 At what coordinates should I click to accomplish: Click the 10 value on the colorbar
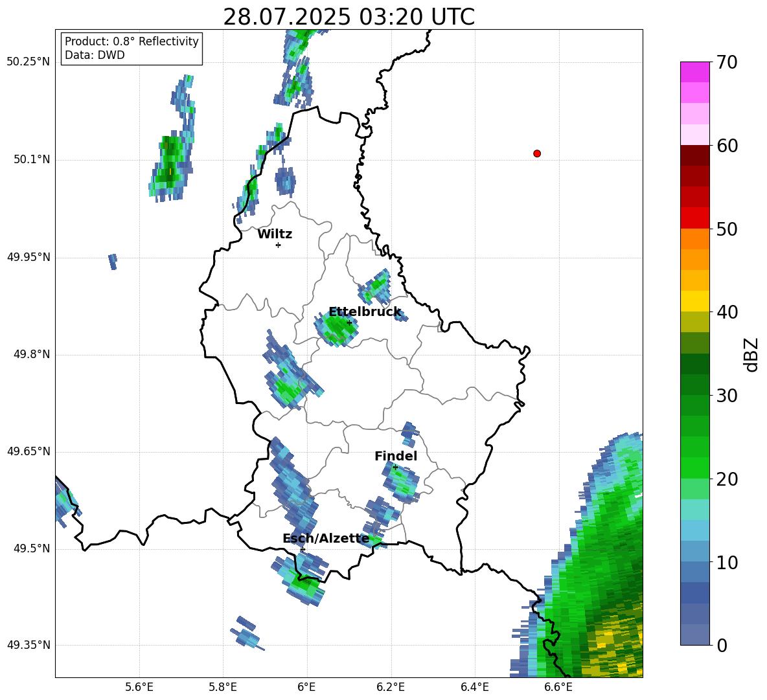click(x=727, y=562)
